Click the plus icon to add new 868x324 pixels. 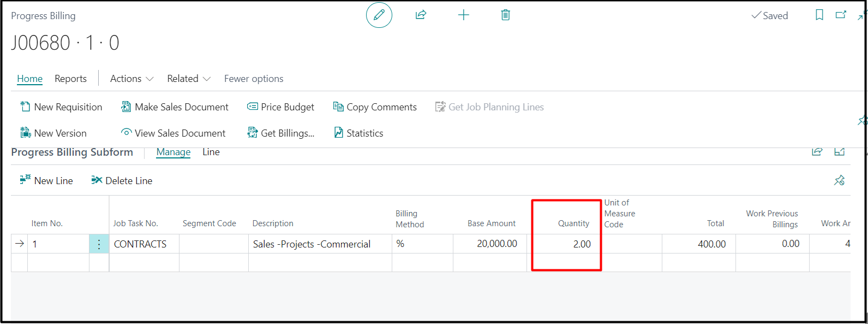coord(463,15)
